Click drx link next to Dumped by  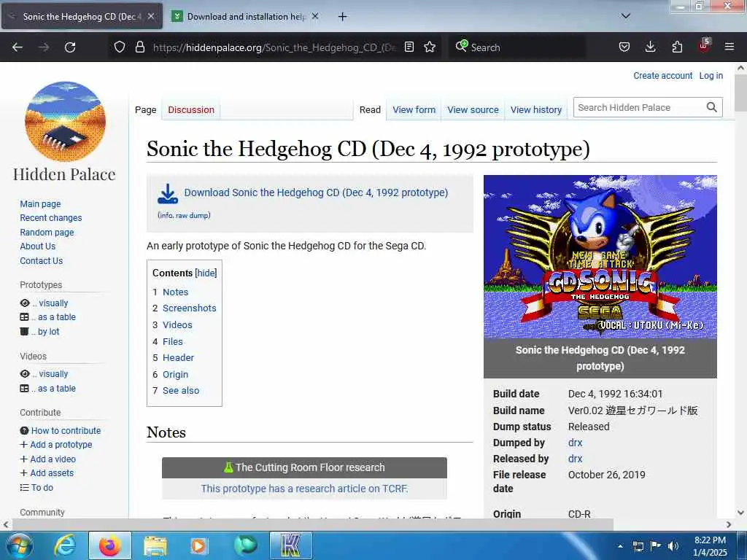click(x=575, y=443)
